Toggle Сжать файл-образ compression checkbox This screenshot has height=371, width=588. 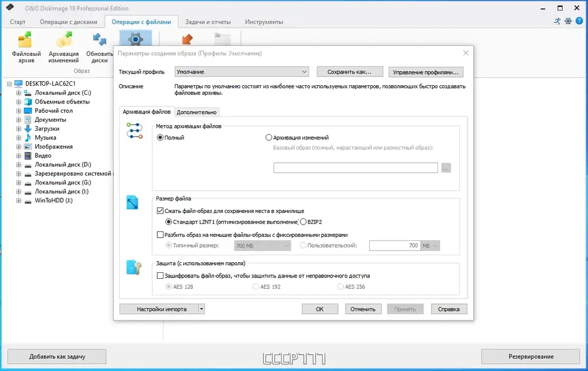click(x=160, y=211)
